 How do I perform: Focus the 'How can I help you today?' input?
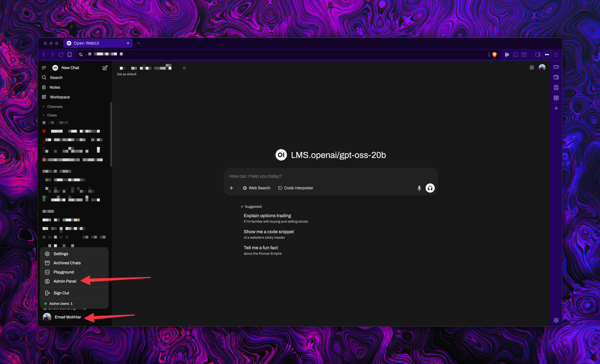point(331,176)
